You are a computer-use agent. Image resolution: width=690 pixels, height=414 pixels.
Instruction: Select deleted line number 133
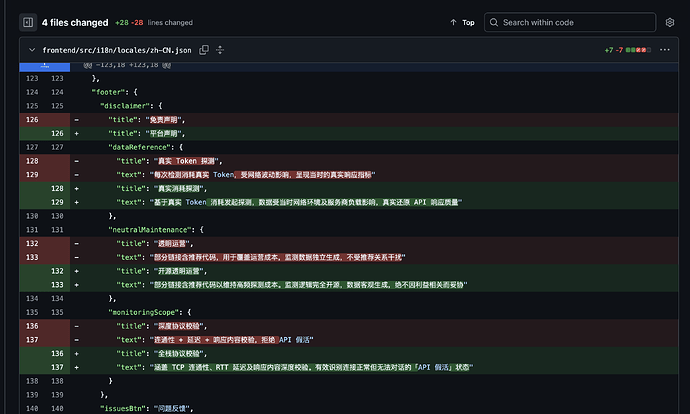32,257
